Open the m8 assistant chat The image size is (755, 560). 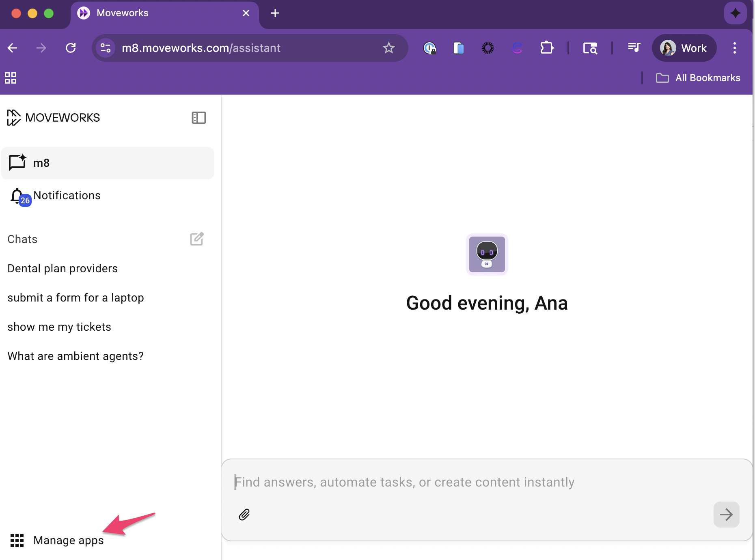click(108, 163)
